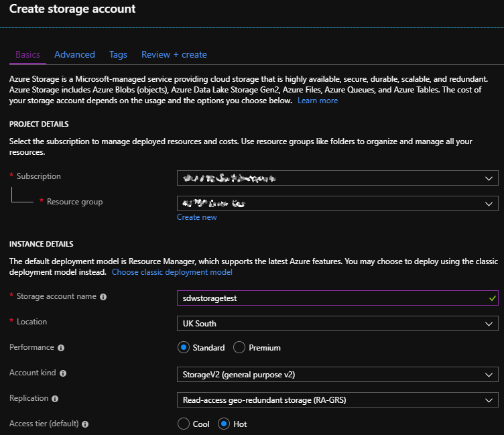
Task: Open Location dropdown showing UK South
Action: 338,324
